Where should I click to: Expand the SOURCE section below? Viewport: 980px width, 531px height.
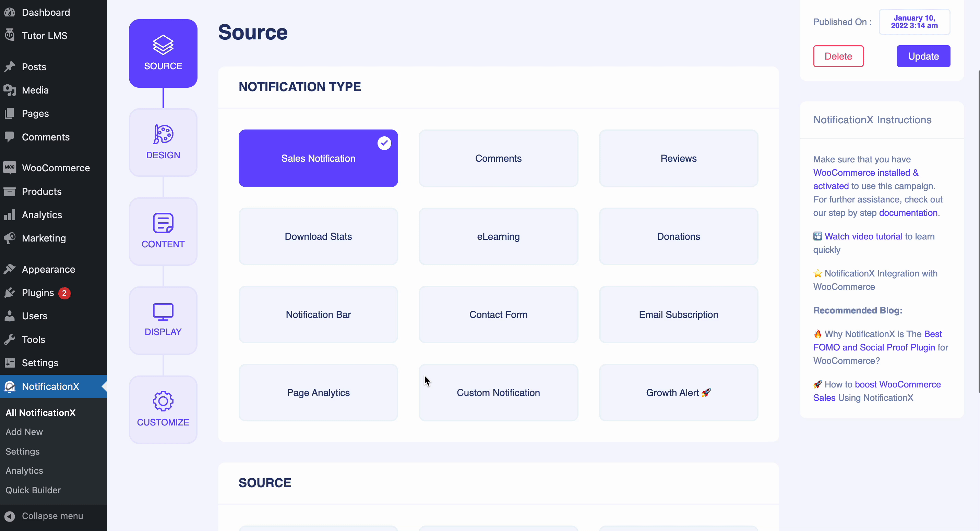[265, 483]
